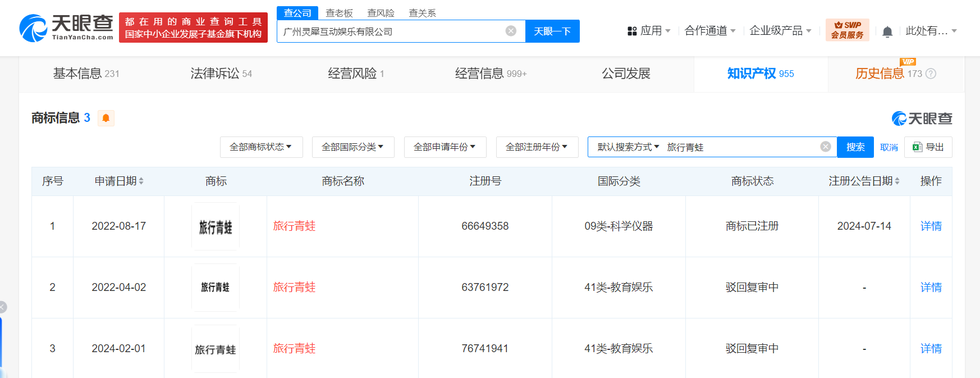This screenshot has width=980, height=378.
Task: Click trademark thumbnail in the first row
Action: click(216, 226)
